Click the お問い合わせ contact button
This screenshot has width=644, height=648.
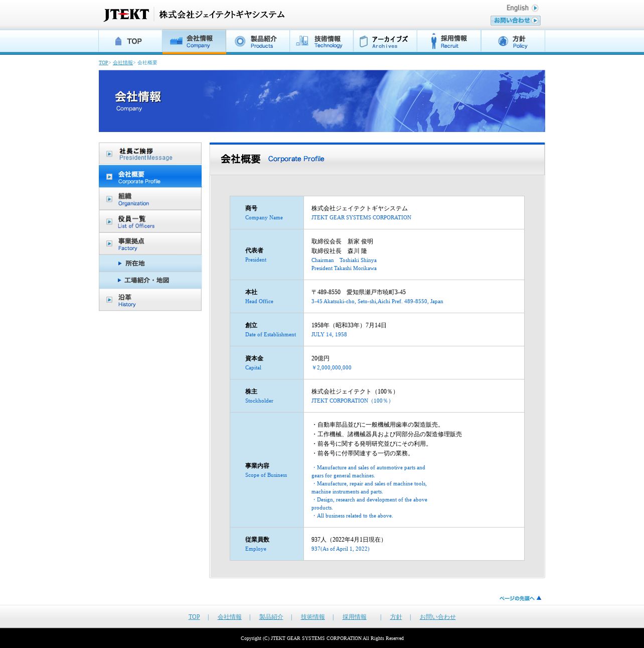516,21
